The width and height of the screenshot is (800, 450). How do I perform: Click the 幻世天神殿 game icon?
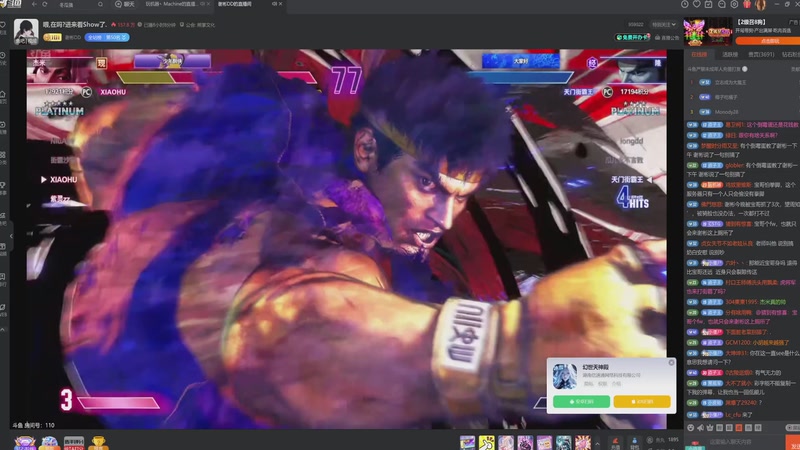coord(565,377)
